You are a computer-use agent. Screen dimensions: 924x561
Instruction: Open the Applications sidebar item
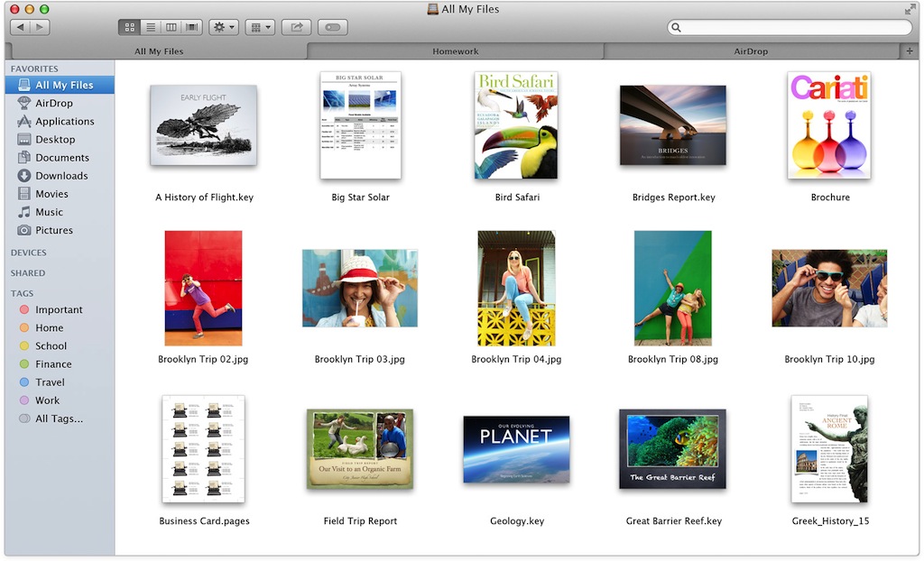pos(63,121)
